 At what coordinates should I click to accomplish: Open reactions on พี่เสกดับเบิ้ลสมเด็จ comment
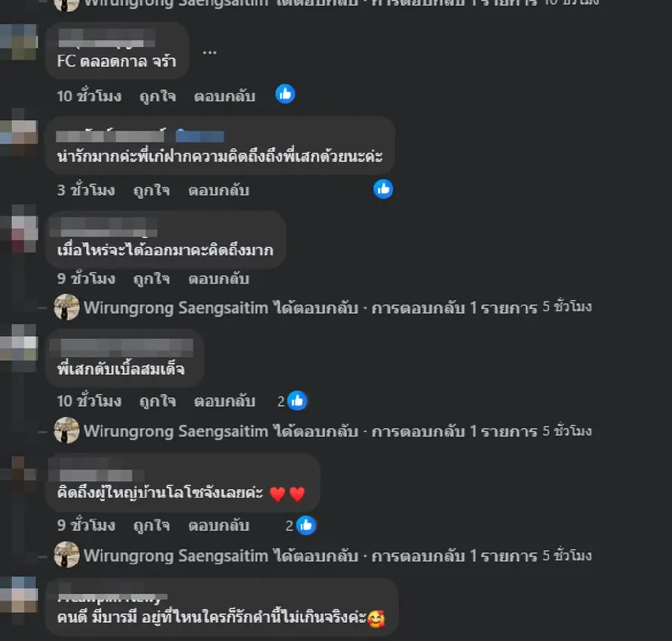click(x=292, y=401)
